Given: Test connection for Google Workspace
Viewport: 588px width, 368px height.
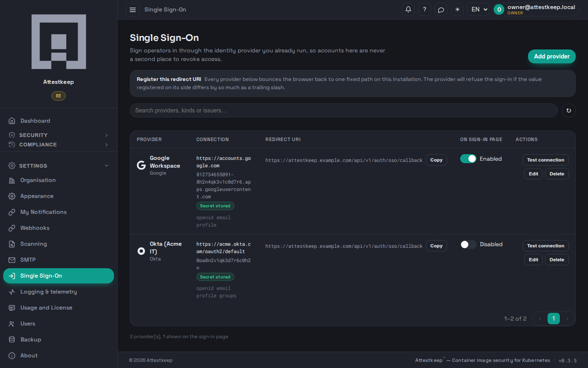Looking at the screenshot, I should pyautogui.click(x=546, y=160).
